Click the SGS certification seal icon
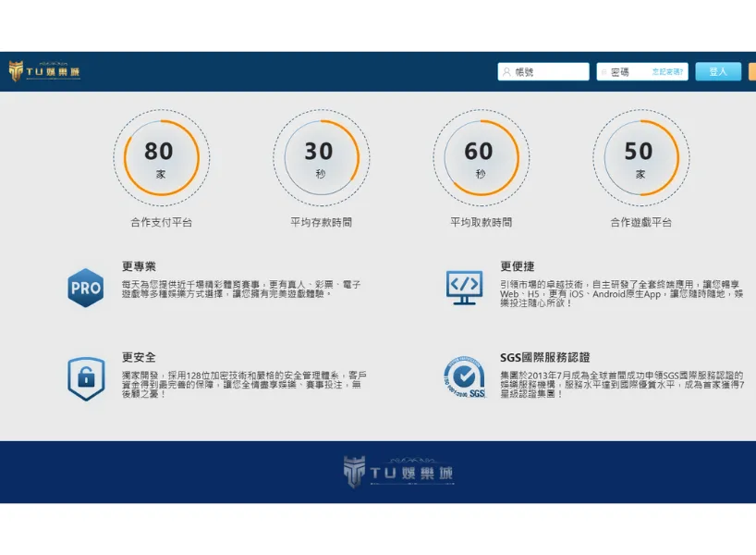The height and width of the screenshot is (555, 756). click(x=463, y=376)
